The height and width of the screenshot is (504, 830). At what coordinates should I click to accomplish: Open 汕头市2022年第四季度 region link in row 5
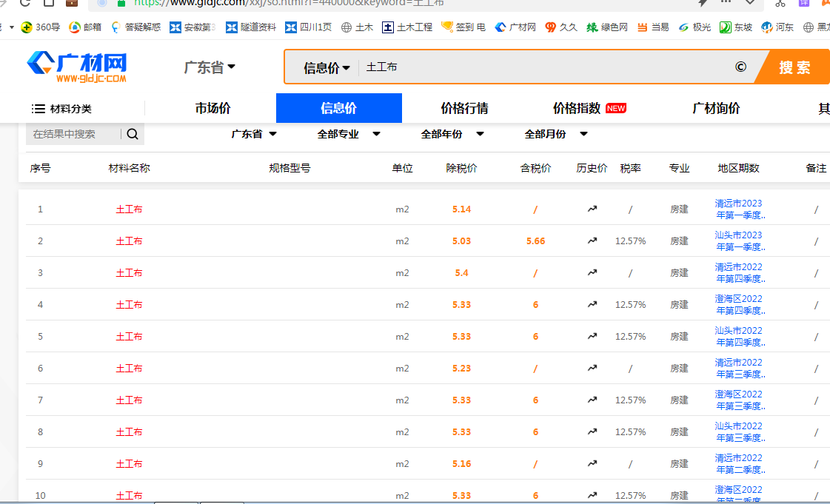coord(740,336)
